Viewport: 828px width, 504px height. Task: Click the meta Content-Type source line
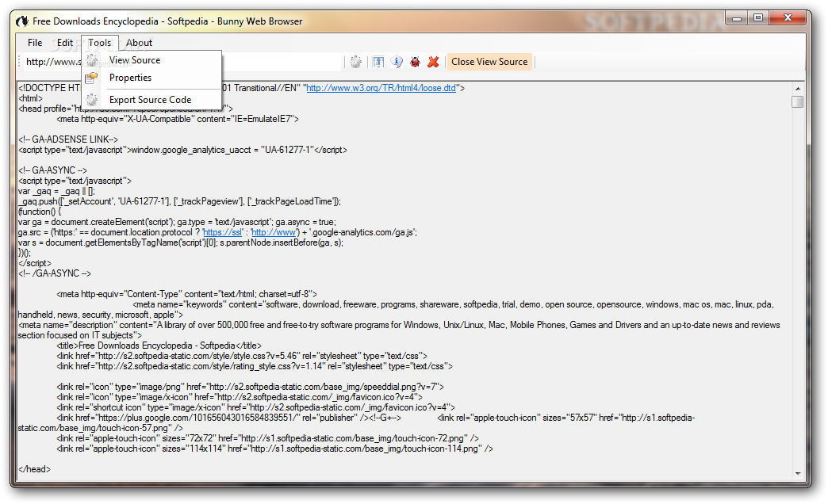tap(187, 294)
